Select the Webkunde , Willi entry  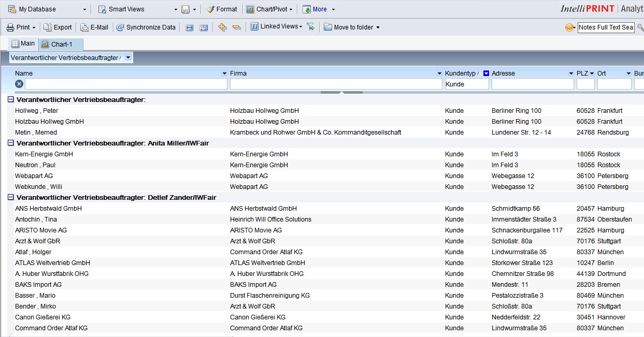pyautogui.click(x=39, y=187)
